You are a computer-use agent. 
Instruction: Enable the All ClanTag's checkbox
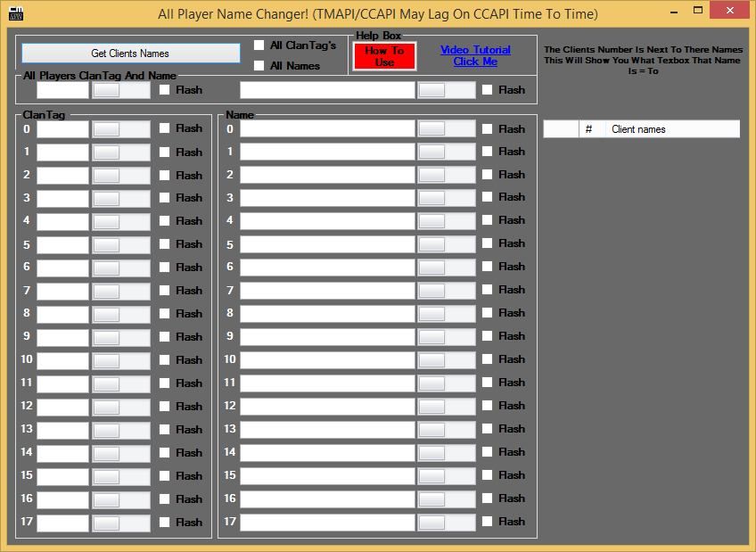pyautogui.click(x=259, y=45)
